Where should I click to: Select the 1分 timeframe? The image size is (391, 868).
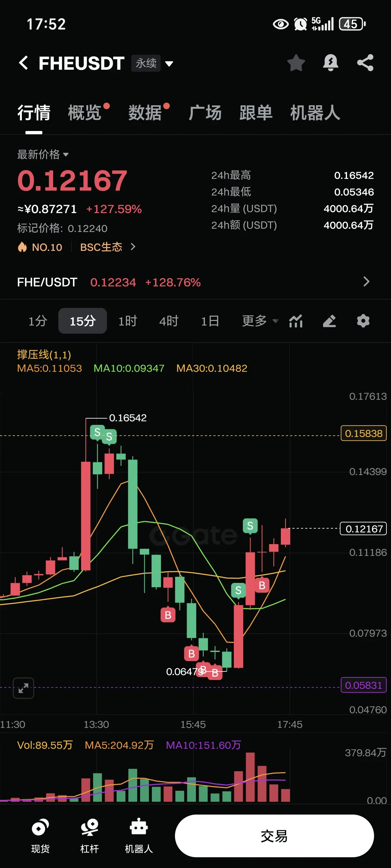pos(38,321)
